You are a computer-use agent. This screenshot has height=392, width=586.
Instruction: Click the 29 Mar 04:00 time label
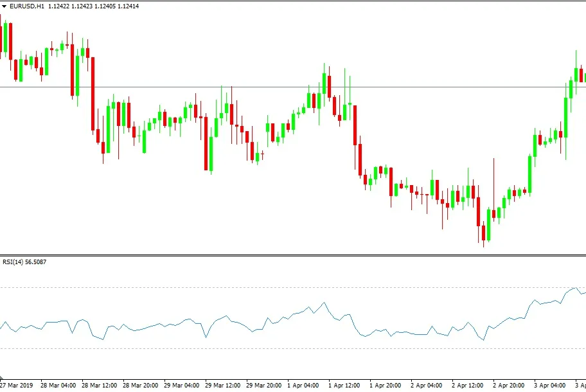[182, 386]
